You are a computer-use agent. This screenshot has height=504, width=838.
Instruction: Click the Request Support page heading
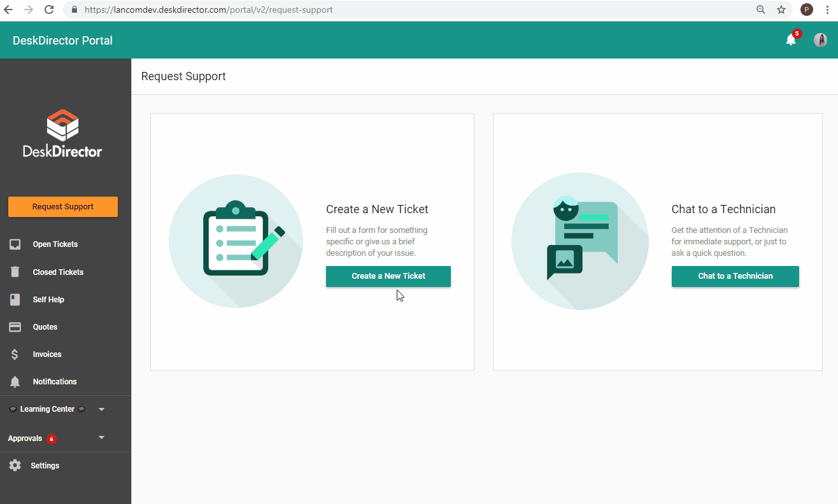183,76
